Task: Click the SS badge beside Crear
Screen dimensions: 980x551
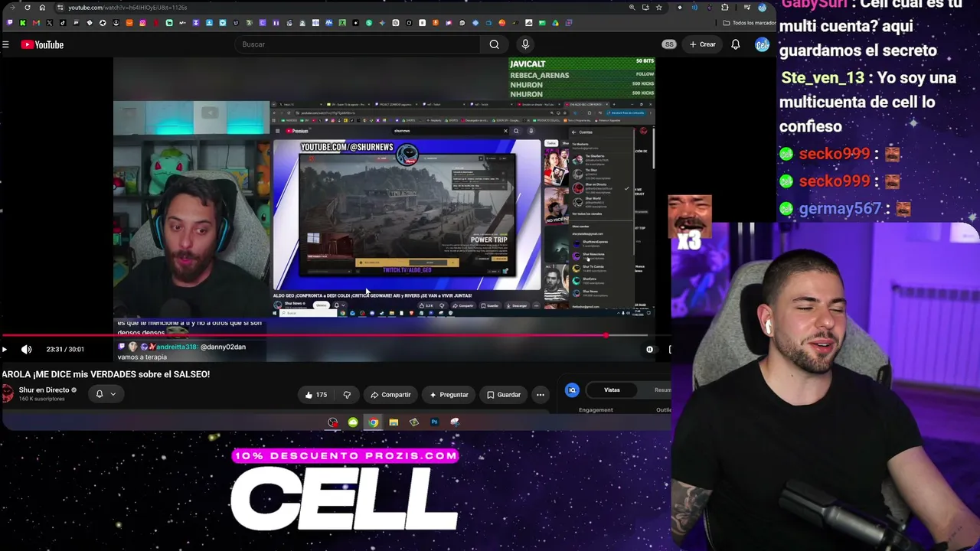Action: coord(669,44)
